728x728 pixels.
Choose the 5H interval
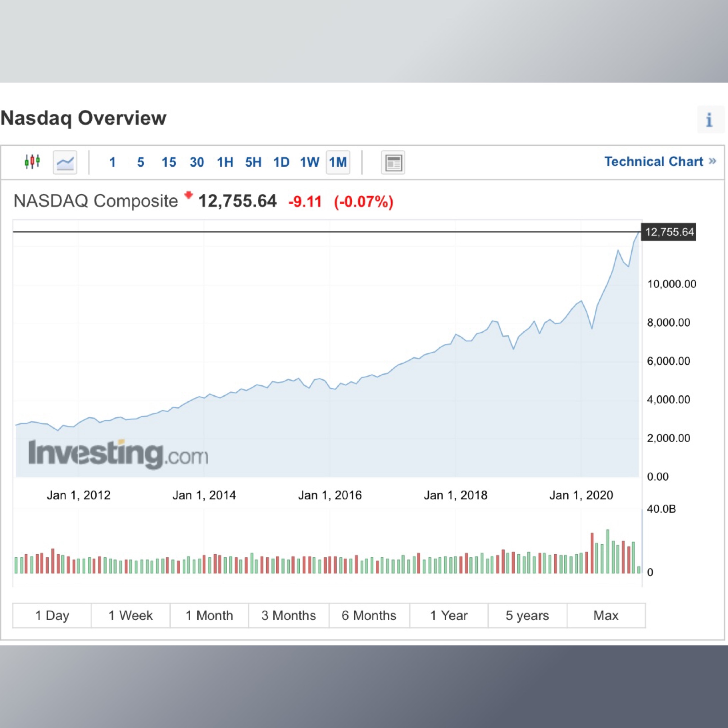[253, 162]
